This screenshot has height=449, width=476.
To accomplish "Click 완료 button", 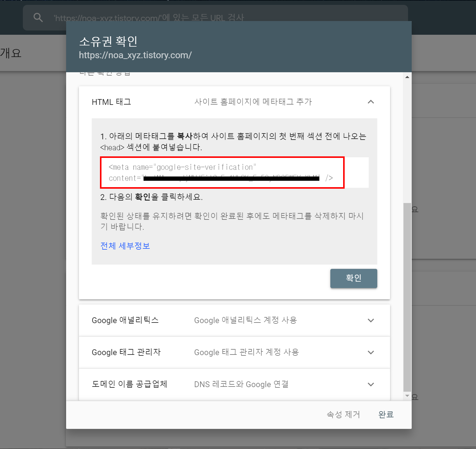I will click(386, 415).
